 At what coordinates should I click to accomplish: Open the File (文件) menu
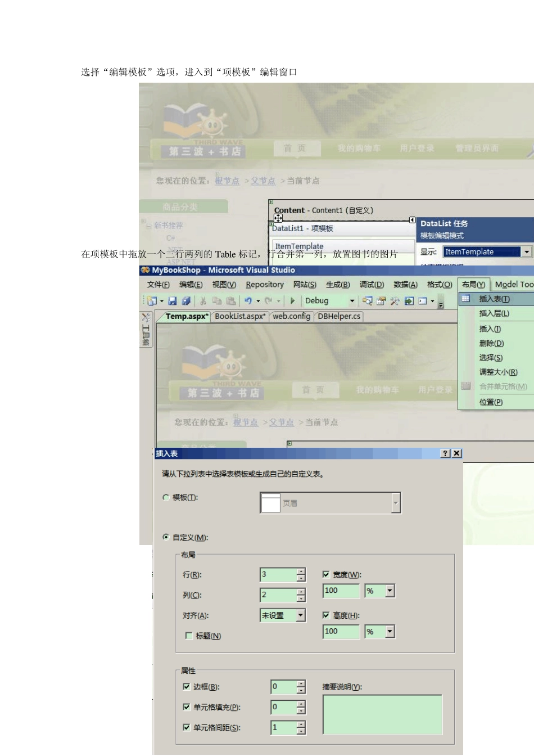tap(159, 285)
